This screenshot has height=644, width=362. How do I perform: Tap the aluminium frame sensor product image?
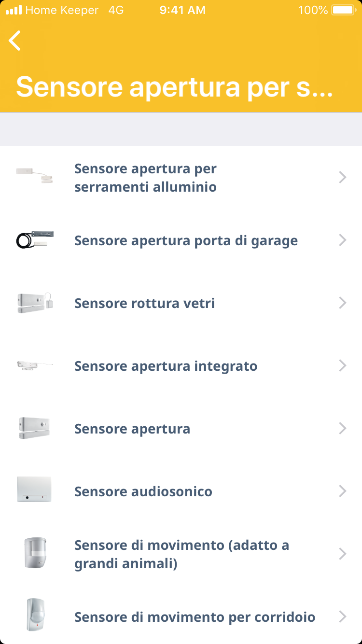tap(34, 176)
